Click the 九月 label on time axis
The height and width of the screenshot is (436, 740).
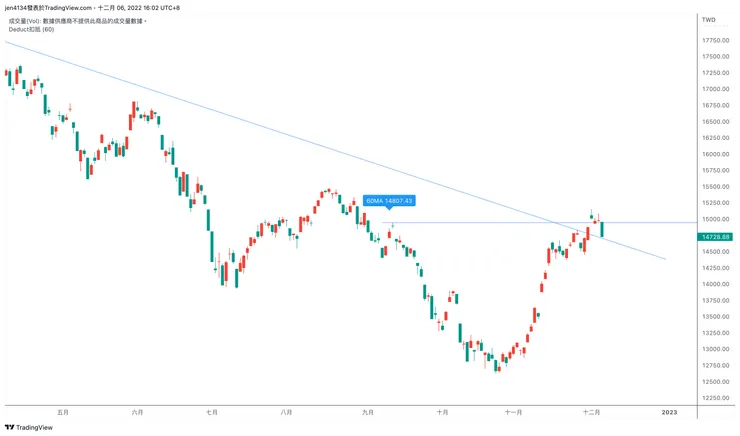tap(366, 411)
